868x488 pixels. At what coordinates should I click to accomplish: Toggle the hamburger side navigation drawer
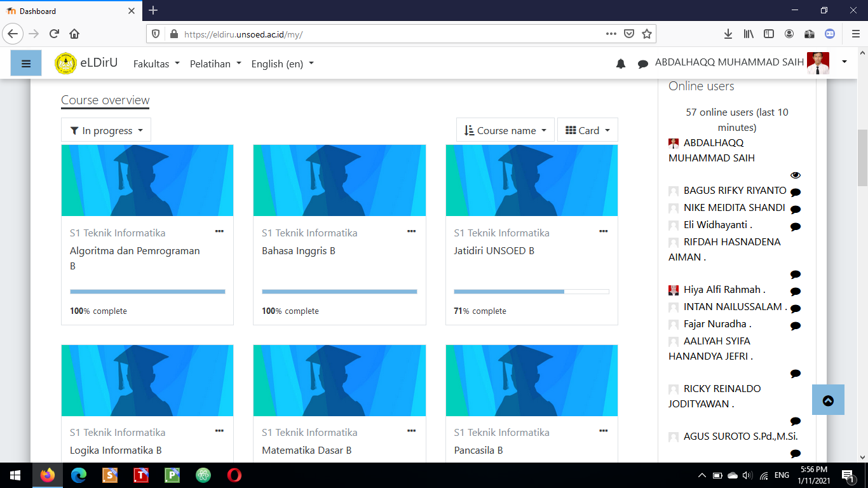click(x=26, y=64)
